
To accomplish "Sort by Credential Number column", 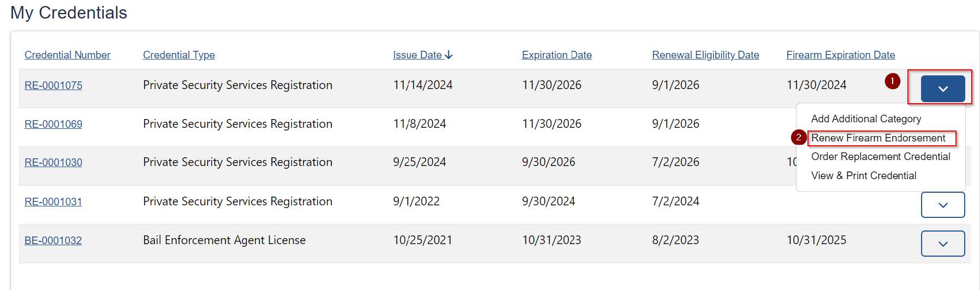I will pos(67,55).
